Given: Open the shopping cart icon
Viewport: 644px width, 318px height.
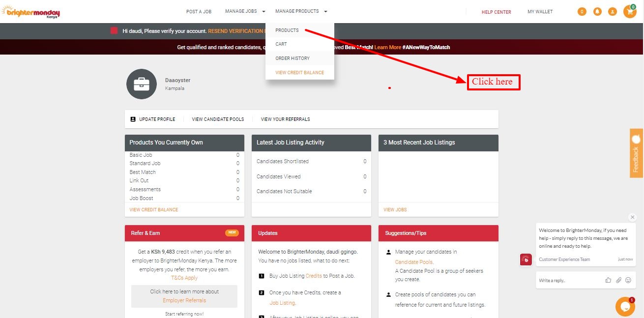Looking at the screenshot, I should pos(630,11).
